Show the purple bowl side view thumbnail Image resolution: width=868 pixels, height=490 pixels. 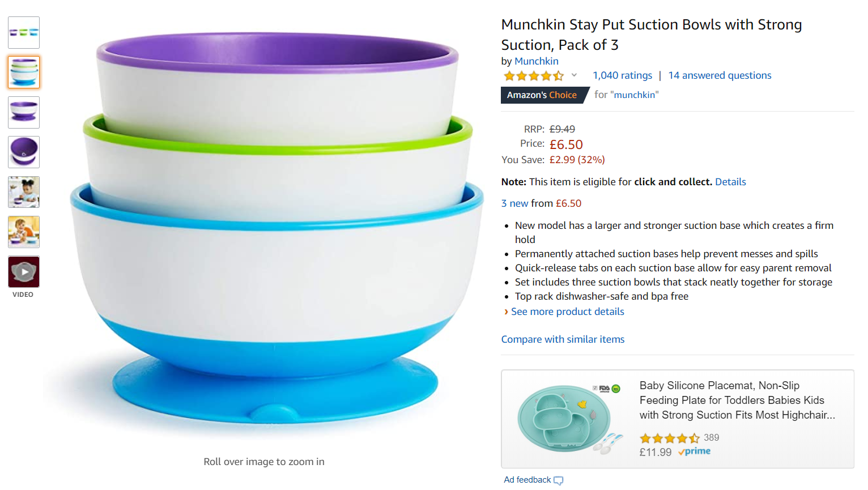click(x=24, y=112)
